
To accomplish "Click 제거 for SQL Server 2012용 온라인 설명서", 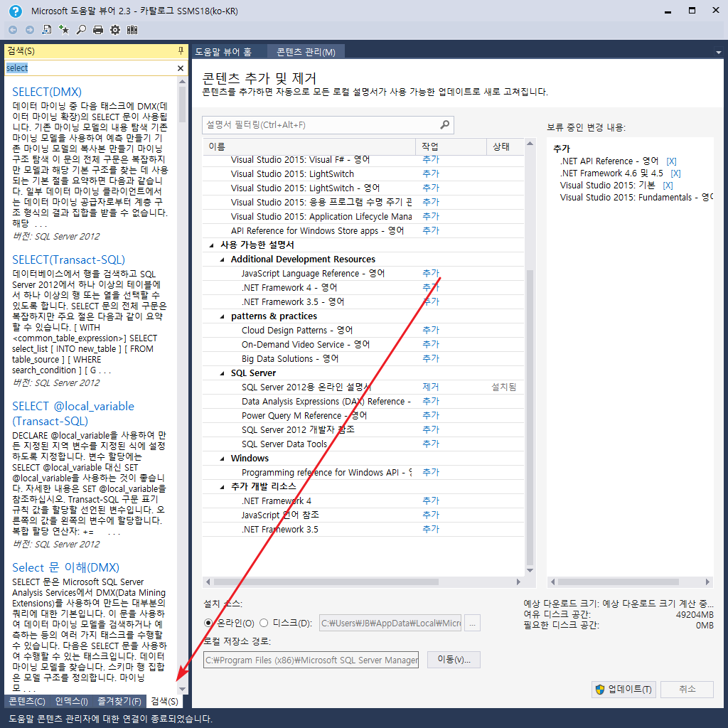I will 430,387.
